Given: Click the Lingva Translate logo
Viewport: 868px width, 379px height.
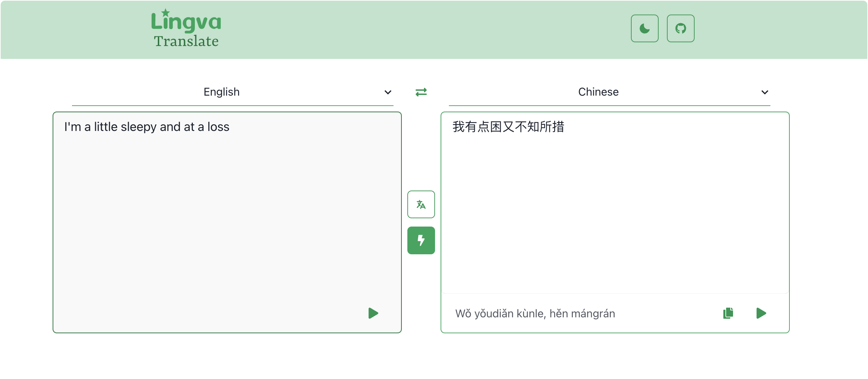Looking at the screenshot, I should [186, 28].
